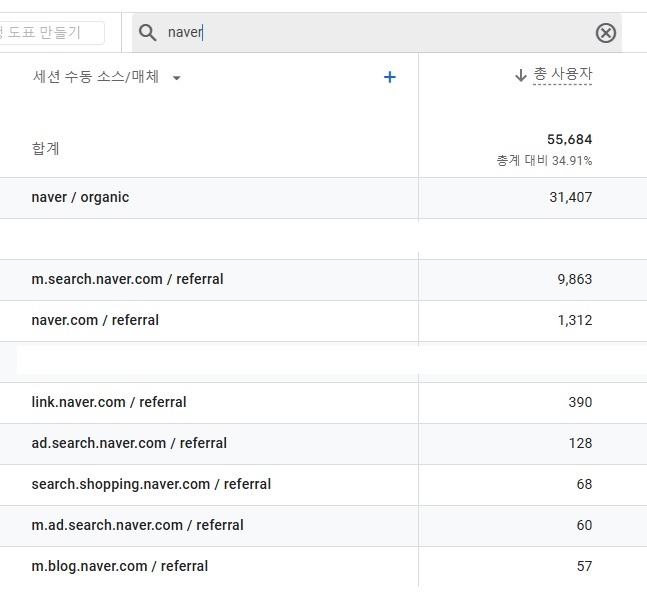Click into the naver search field
Image resolution: width=647 pixels, height=611 pixels.
(x=377, y=33)
